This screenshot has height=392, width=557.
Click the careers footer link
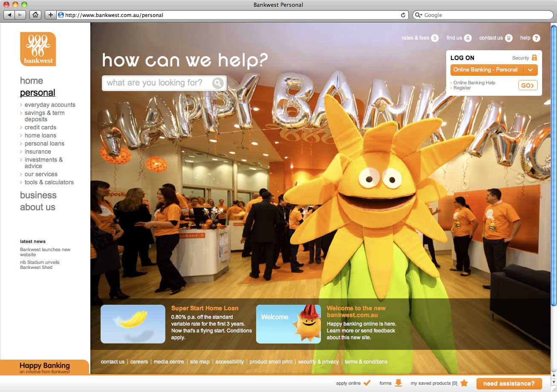[139, 362]
